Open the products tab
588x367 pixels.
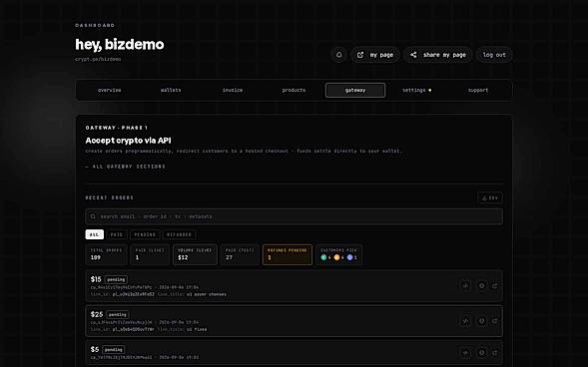294,90
